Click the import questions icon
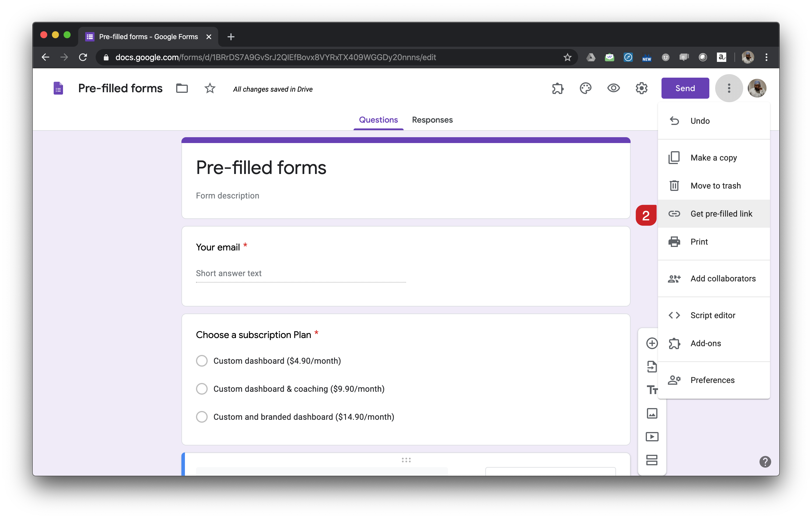This screenshot has width=812, height=519. [652, 366]
